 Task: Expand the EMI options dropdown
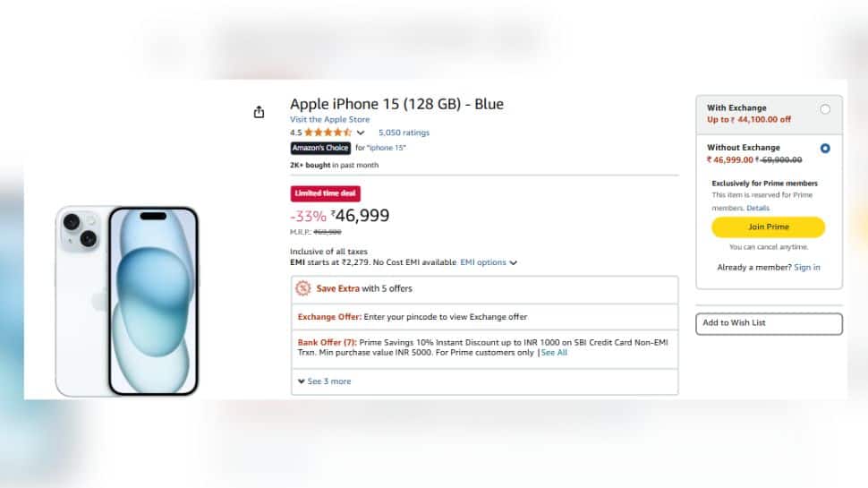click(489, 262)
